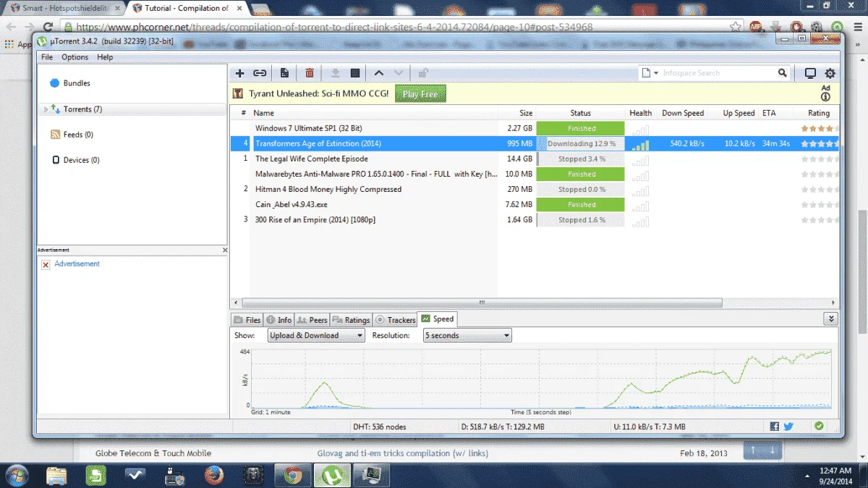
Task: Sort by the Status column header
Action: [x=580, y=113]
